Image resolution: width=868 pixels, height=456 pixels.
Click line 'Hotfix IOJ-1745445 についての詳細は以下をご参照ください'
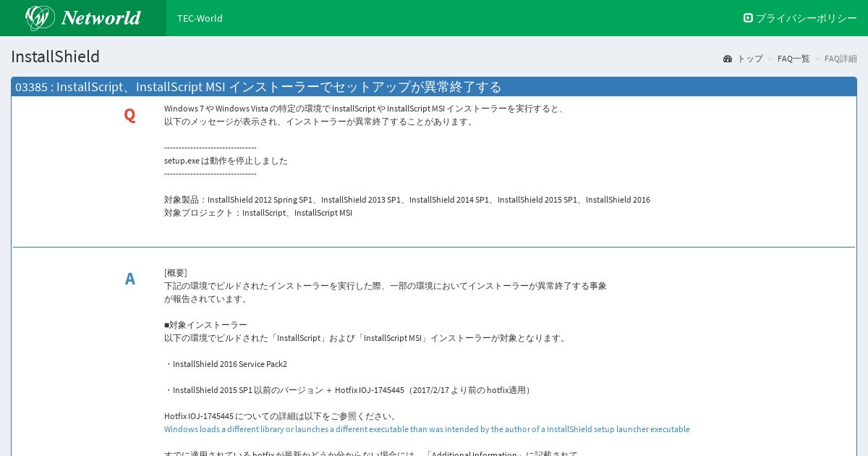[281, 416]
